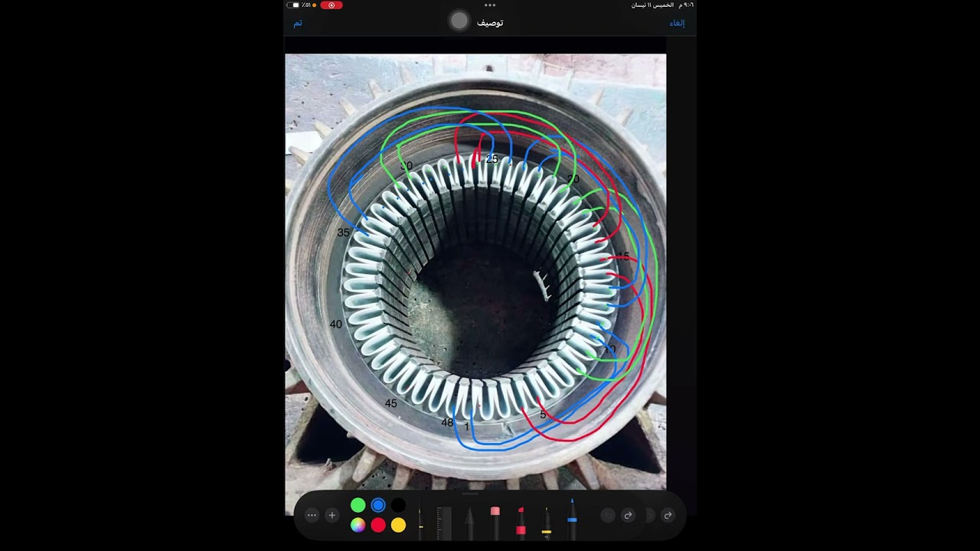980x551 pixels.
Task: Tap the slot number 20 label
Action: tap(573, 179)
